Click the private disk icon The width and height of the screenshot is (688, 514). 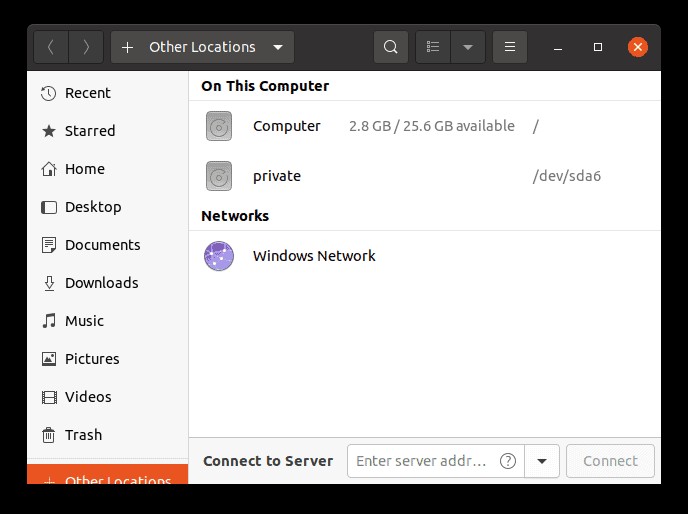click(x=219, y=176)
